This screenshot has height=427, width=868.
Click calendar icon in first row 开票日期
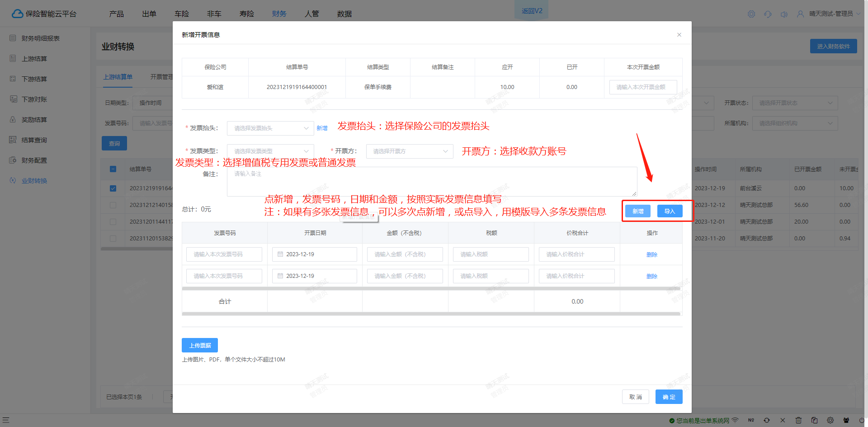[x=280, y=254]
